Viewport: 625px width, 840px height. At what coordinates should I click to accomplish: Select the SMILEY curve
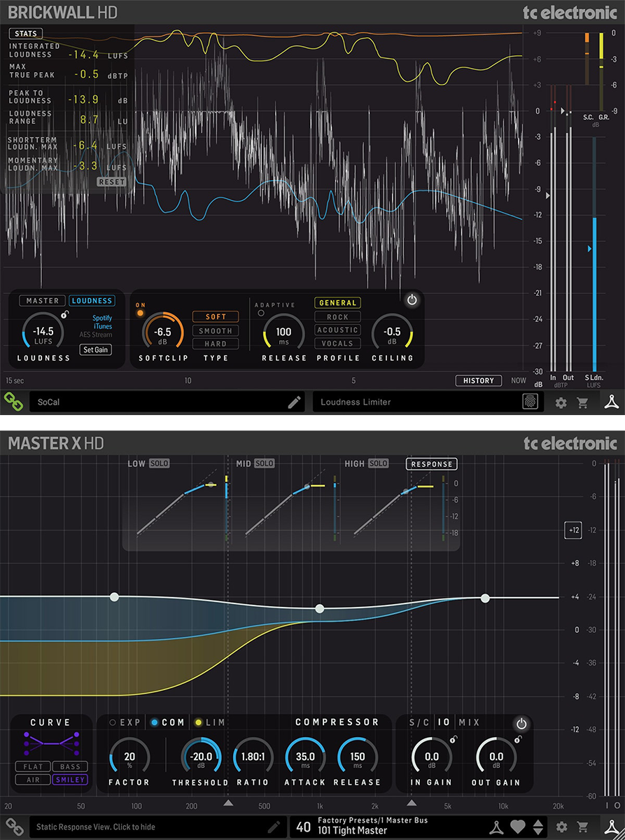(70, 779)
